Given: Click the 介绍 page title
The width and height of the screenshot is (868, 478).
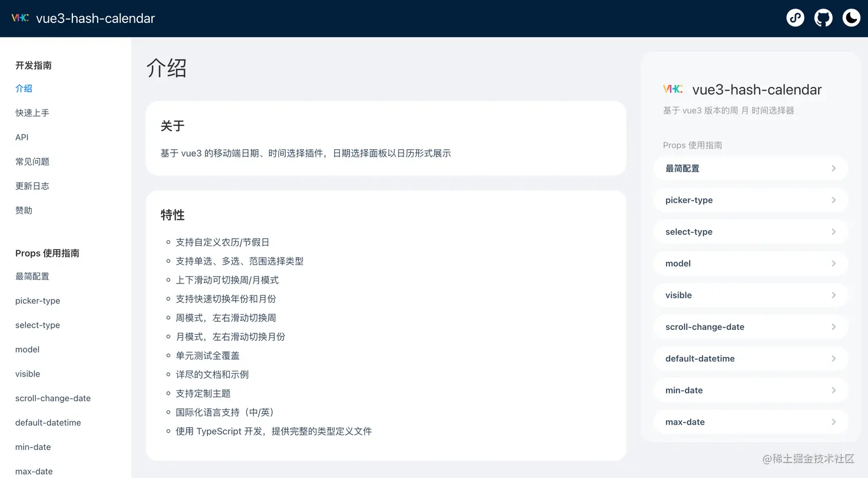Looking at the screenshot, I should click(166, 68).
